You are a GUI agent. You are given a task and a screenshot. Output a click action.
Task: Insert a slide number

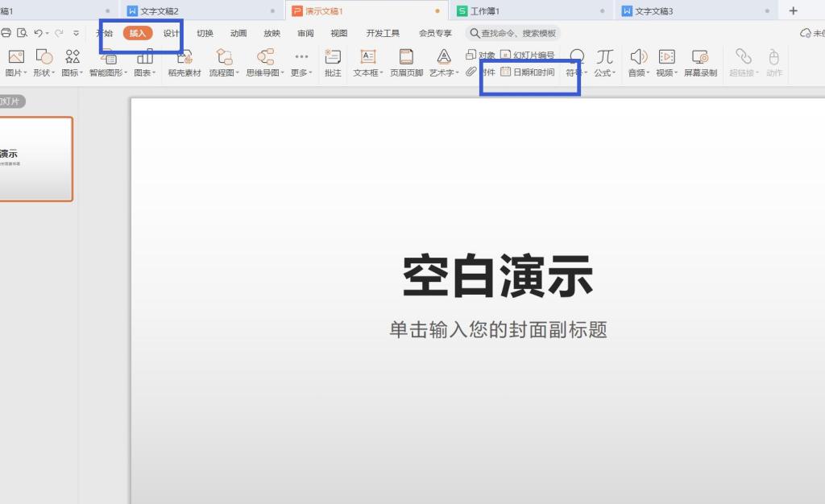[x=533, y=54]
